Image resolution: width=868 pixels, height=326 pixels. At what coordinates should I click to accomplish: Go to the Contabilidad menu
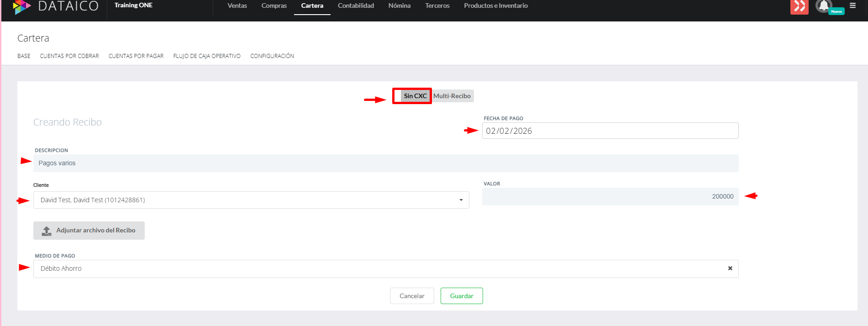356,6
